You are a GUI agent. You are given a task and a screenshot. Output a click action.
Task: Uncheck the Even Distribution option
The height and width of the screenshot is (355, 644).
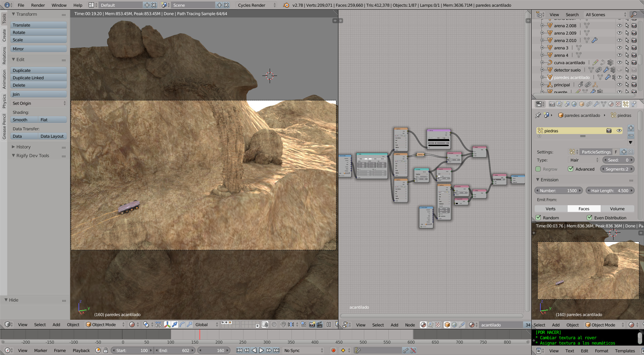[x=589, y=218]
